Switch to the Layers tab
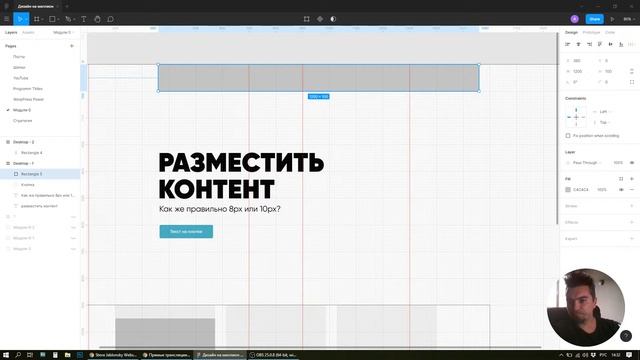Screen dimensions: 640x360 pos(11,32)
